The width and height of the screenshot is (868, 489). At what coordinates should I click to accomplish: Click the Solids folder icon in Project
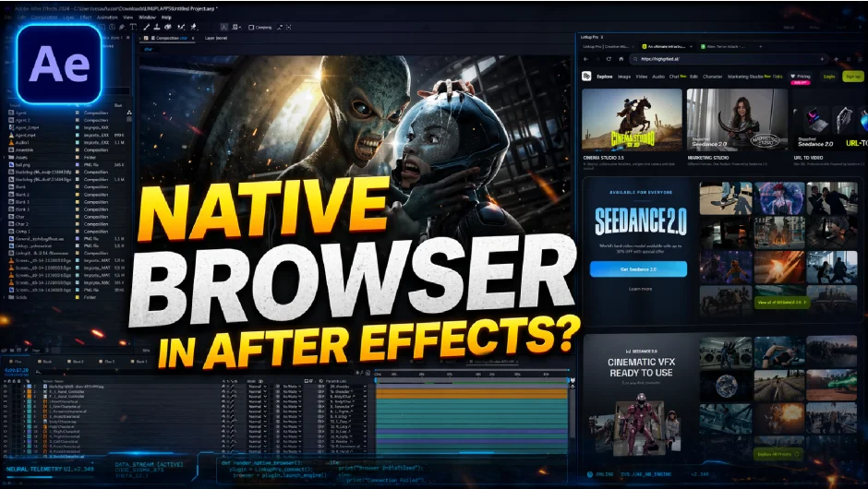click(11, 298)
